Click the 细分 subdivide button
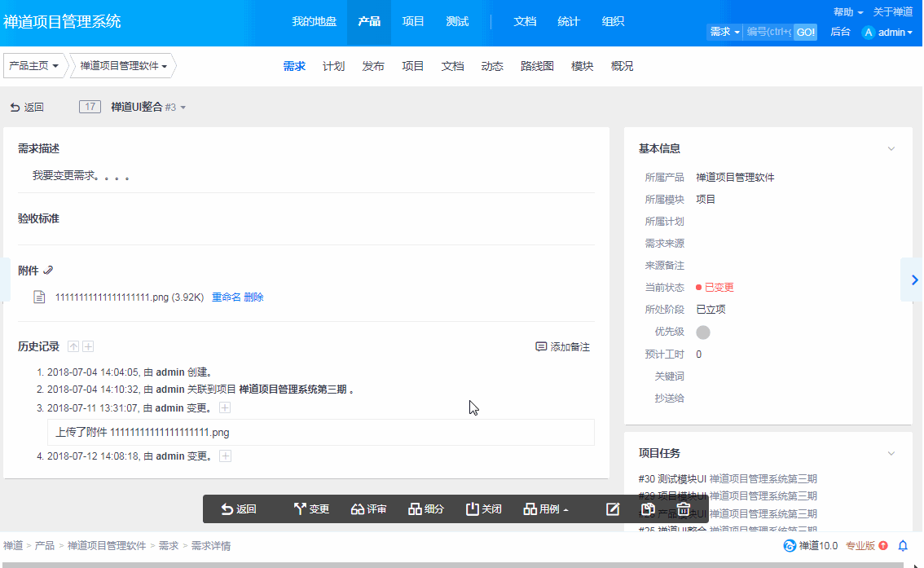Viewport: 924px width, 568px height. tap(426, 509)
